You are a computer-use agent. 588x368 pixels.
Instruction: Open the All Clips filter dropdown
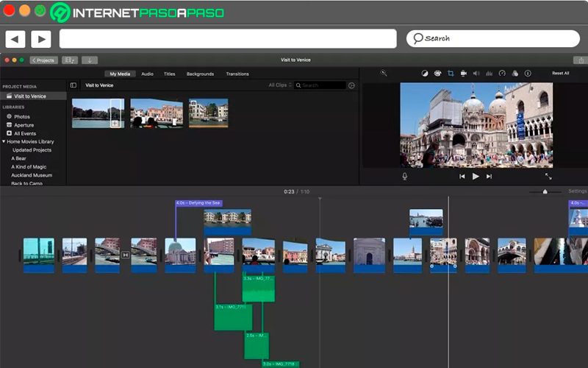pyautogui.click(x=280, y=85)
